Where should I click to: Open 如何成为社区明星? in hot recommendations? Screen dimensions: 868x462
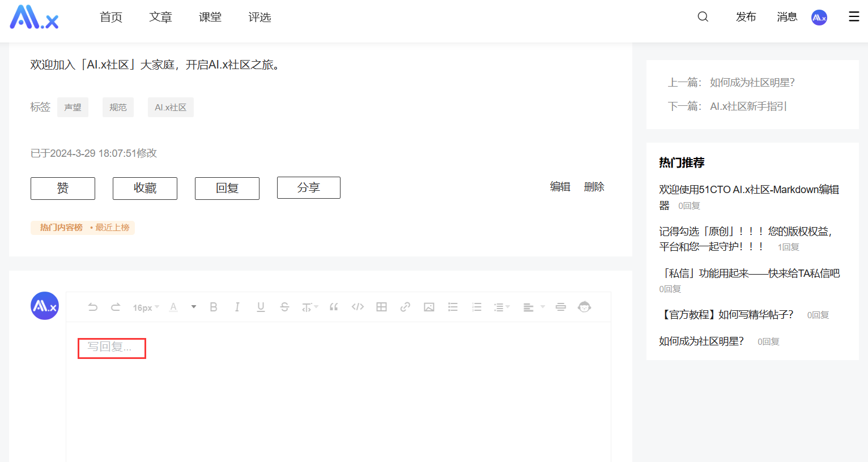701,341
